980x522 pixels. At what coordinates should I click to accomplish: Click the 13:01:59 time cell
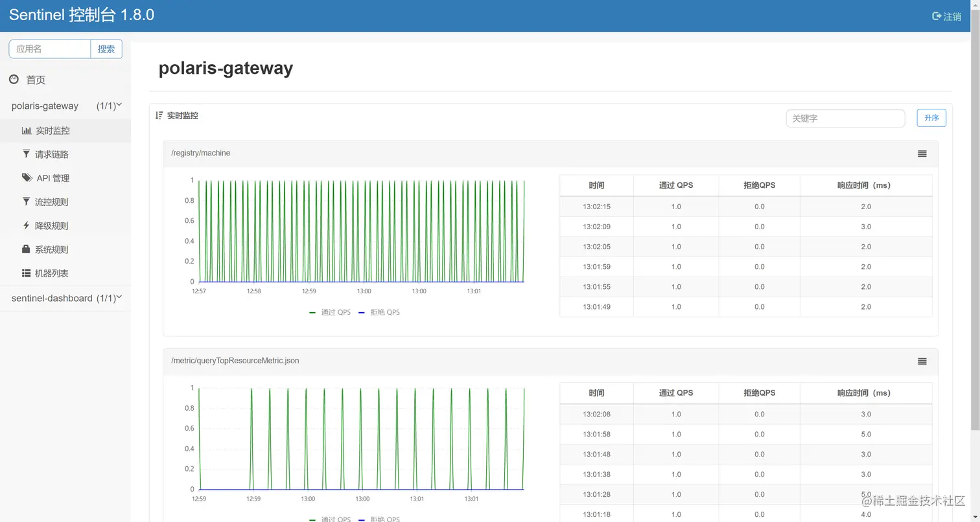tap(596, 267)
